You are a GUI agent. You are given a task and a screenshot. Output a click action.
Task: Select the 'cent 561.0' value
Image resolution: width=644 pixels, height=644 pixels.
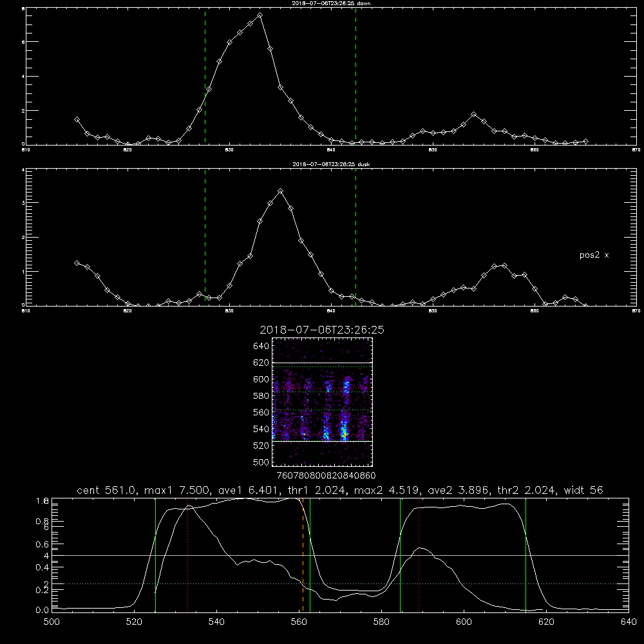point(106,490)
